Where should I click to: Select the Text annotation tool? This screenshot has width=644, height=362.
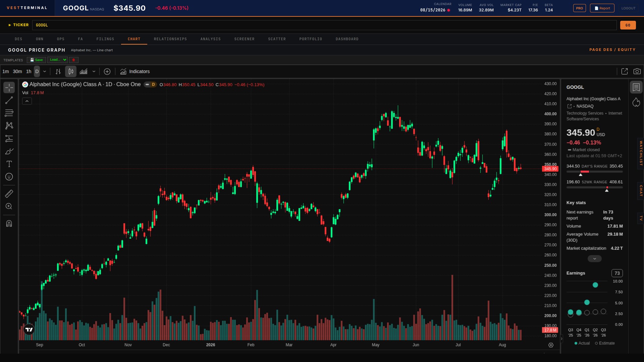tap(9, 164)
